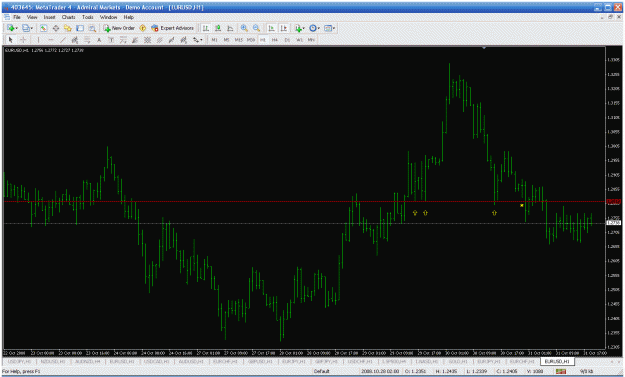Click the red price level label

(613, 202)
